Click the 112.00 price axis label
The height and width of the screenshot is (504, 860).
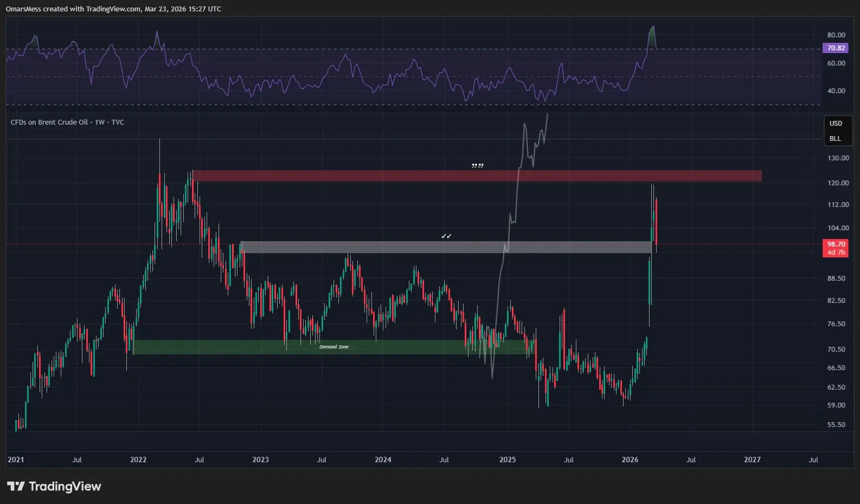point(838,205)
